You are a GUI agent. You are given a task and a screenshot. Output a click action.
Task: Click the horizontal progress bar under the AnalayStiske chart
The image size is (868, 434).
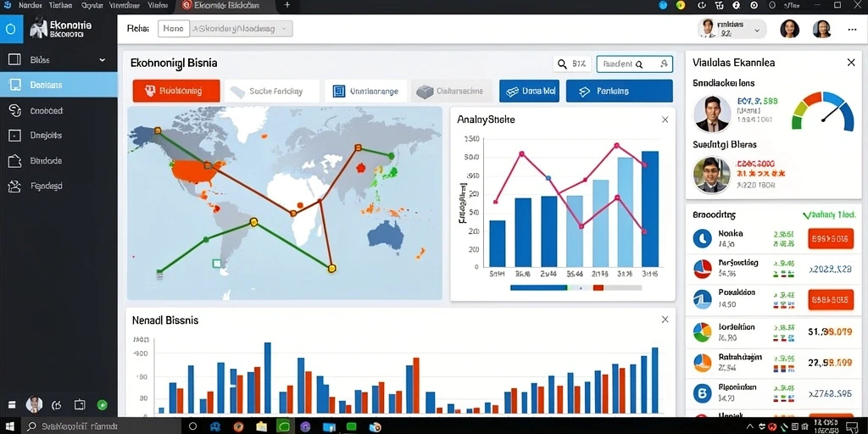click(x=576, y=288)
